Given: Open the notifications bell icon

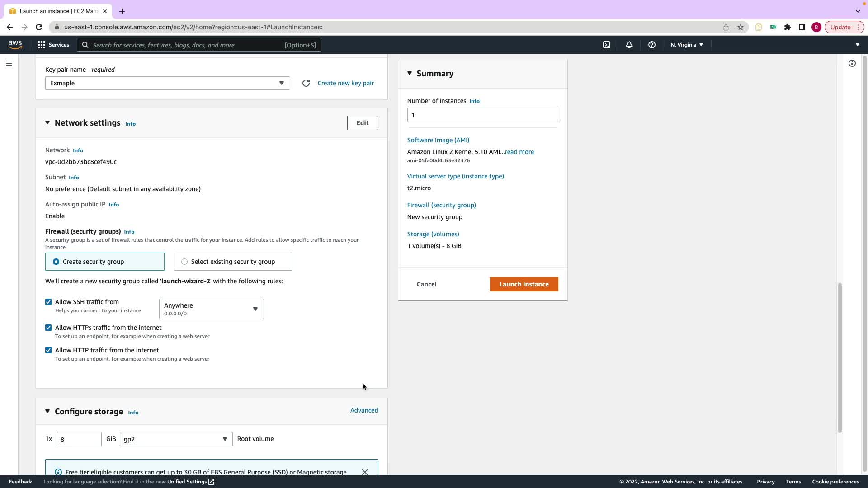Looking at the screenshot, I should click(x=629, y=45).
